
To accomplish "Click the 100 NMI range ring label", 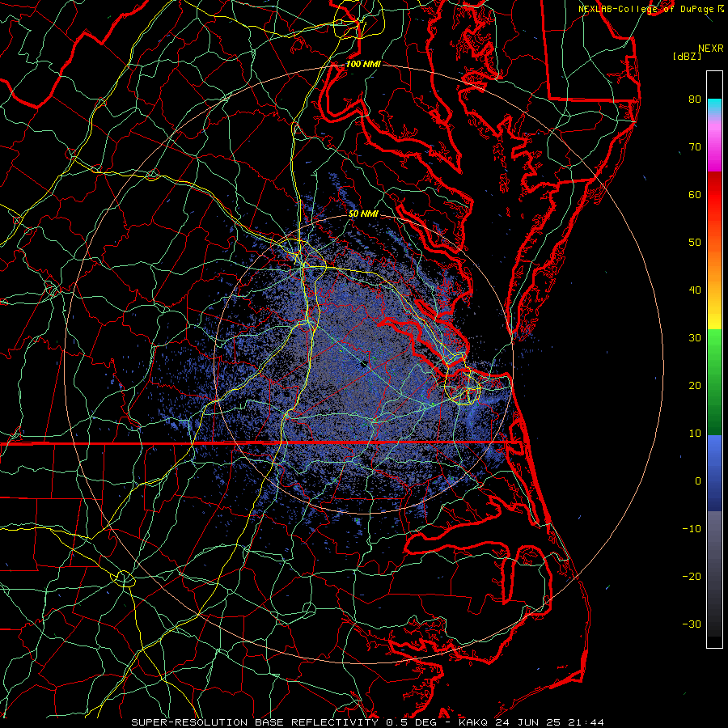I will (363, 64).
